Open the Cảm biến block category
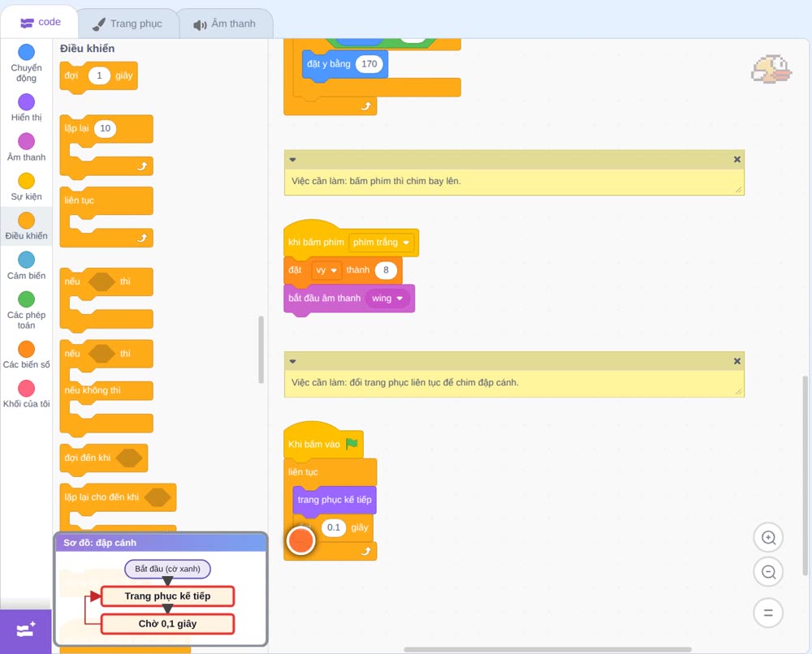The height and width of the screenshot is (654, 812). [x=27, y=265]
